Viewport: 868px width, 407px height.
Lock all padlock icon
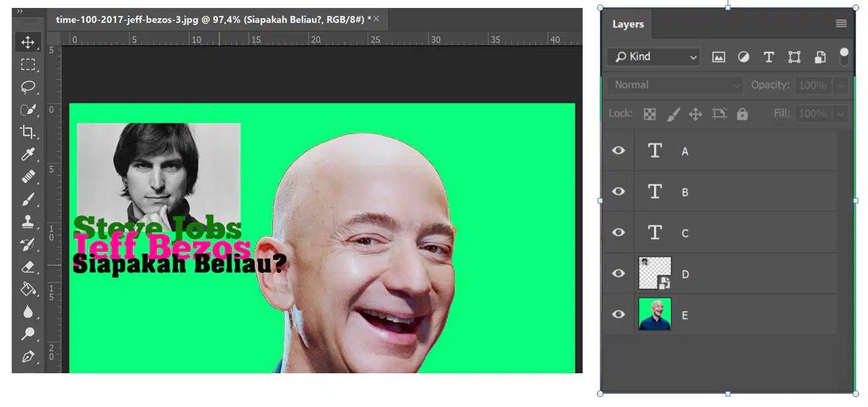tap(742, 114)
